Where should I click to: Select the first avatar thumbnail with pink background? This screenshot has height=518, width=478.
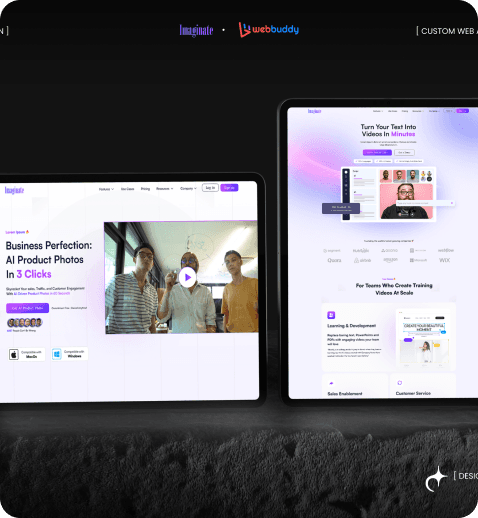(x=386, y=176)
